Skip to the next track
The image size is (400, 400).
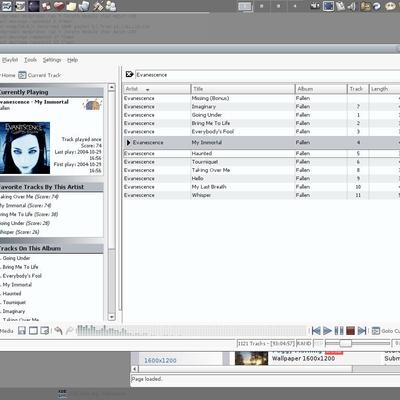(362, 331)
